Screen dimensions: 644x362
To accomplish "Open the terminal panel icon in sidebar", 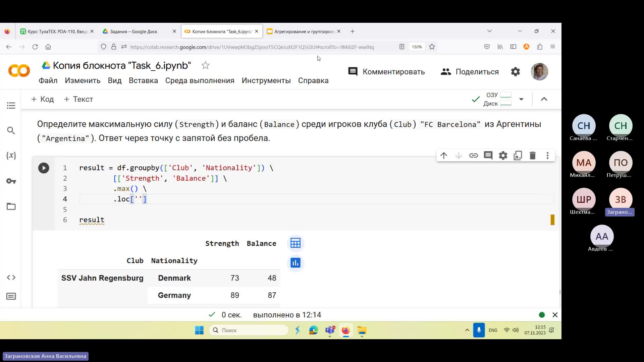I will point(11,296).
